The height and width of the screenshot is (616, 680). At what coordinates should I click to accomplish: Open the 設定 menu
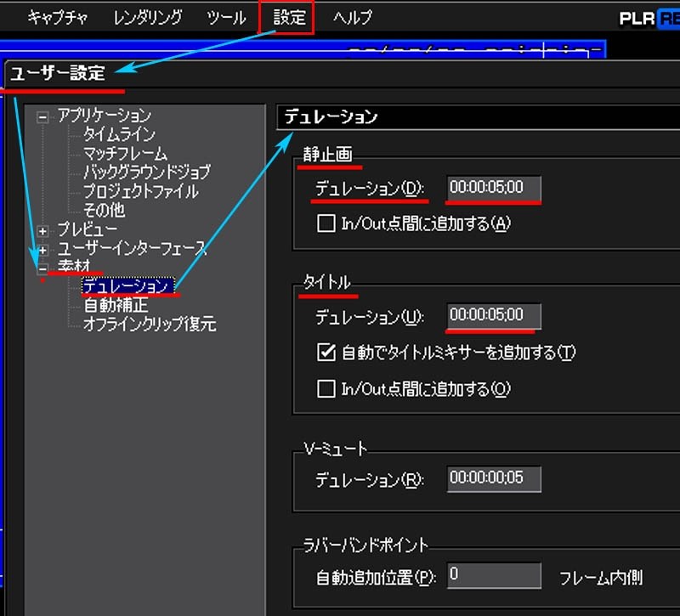(x=289, y=18)
